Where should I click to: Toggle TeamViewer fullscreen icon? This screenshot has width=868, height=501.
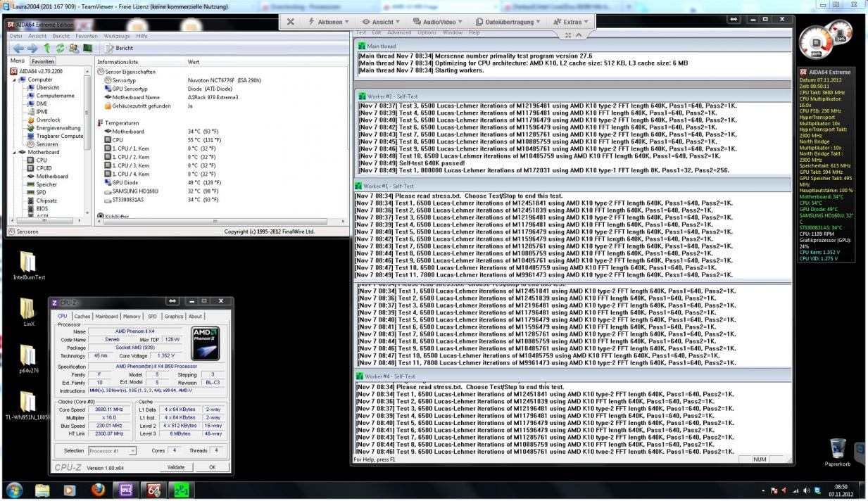567,35
